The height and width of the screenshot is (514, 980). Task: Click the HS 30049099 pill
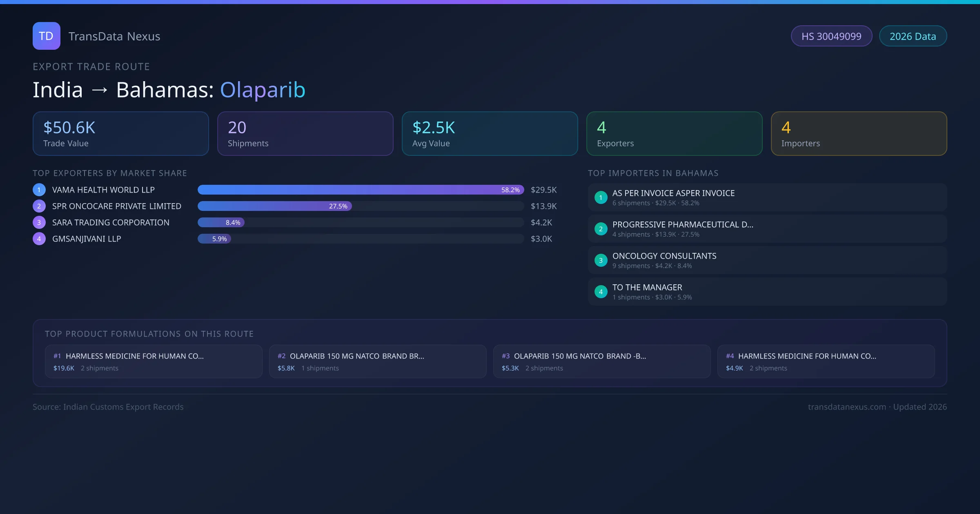click(831, 36)
